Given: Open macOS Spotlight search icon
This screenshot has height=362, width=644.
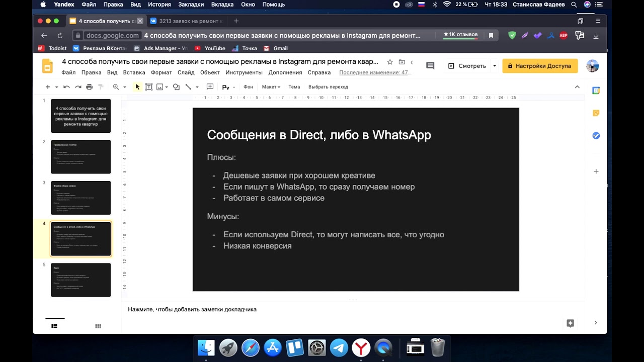Looking at the screenshot, I should coord(574,5).
